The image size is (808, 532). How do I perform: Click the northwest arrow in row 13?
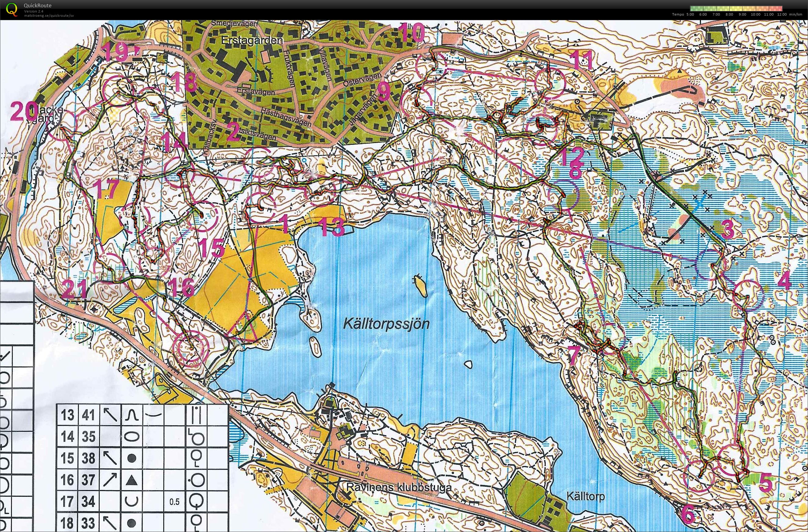[110, 415]
